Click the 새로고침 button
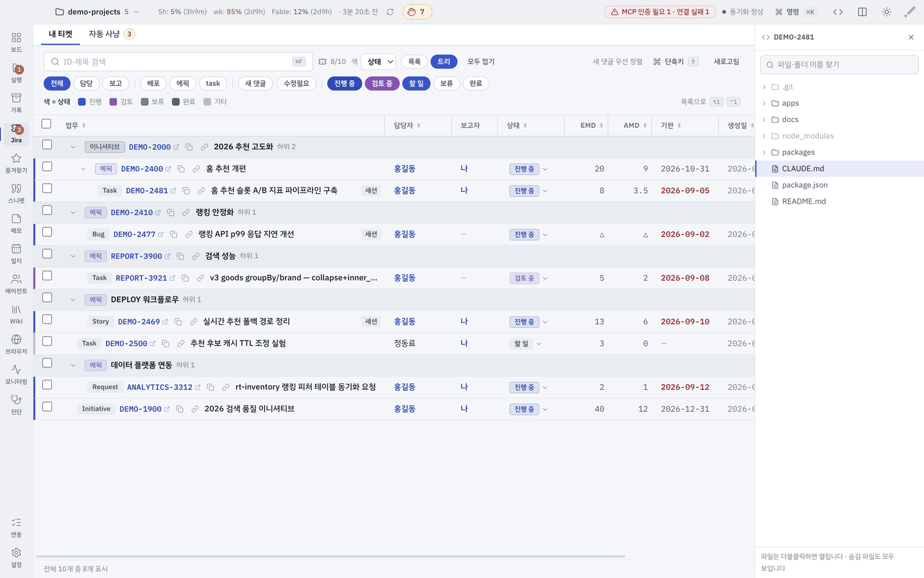The width and height of the screenshot is (924, 578). 726,62
